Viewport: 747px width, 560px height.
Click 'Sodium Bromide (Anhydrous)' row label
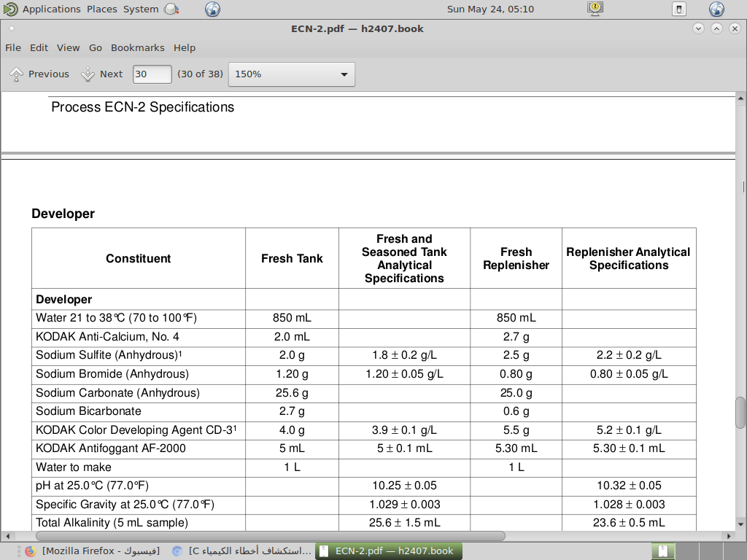(x=112, y=374)
